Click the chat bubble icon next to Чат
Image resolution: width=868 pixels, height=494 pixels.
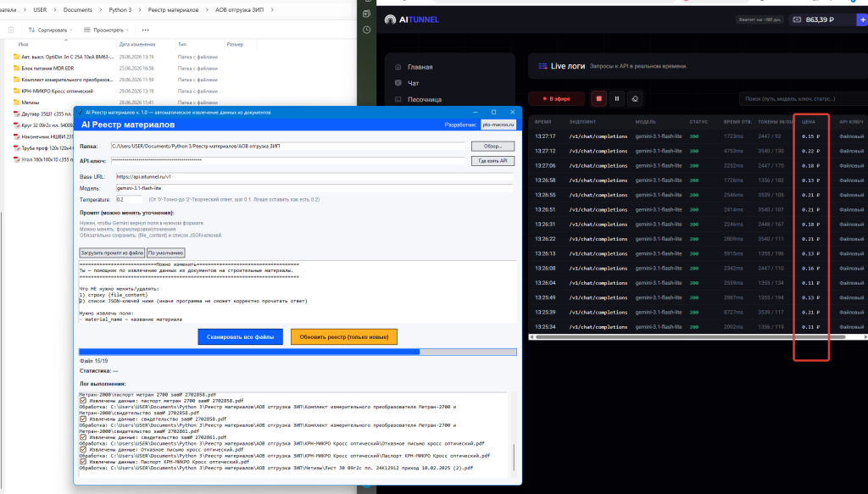[x=398, y=83]
